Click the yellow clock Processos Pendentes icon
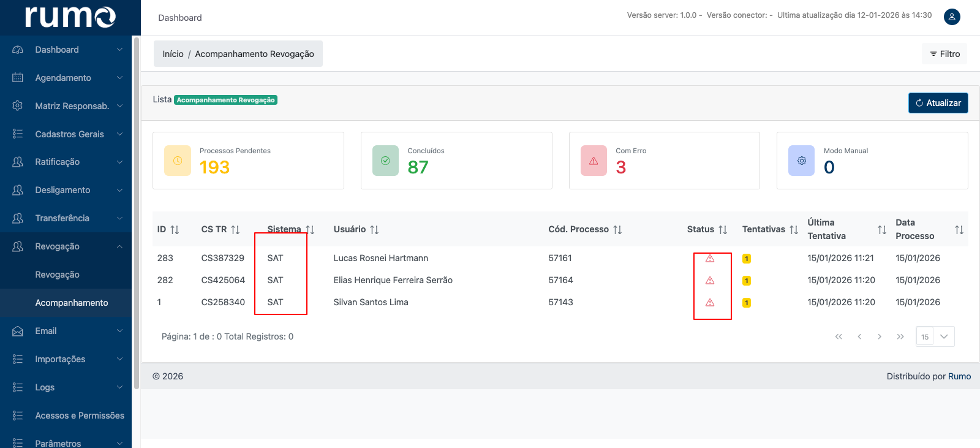 (x=178, y=161)
